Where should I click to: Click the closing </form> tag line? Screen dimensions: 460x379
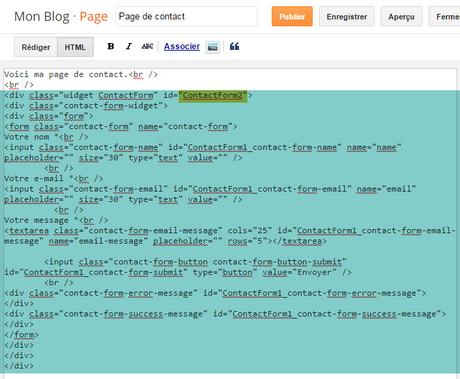21,335
